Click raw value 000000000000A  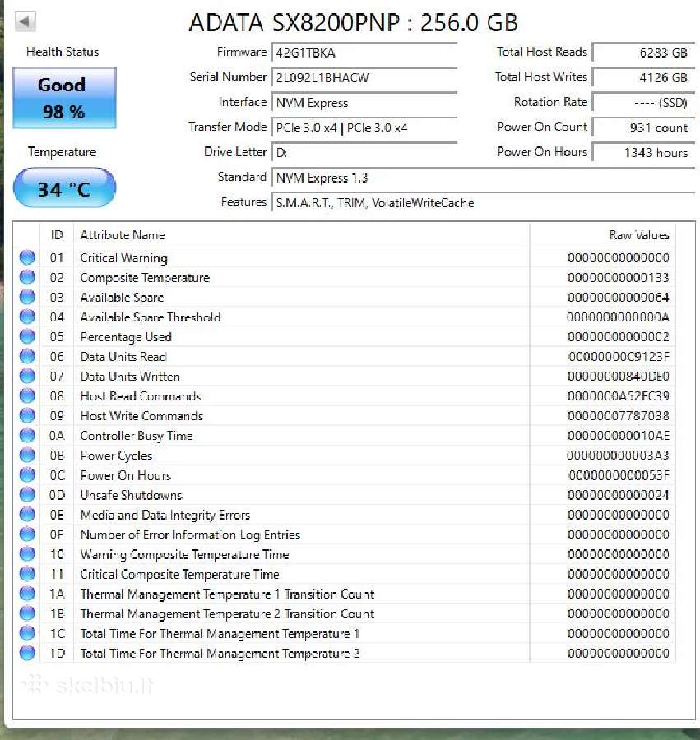point(619,317)
